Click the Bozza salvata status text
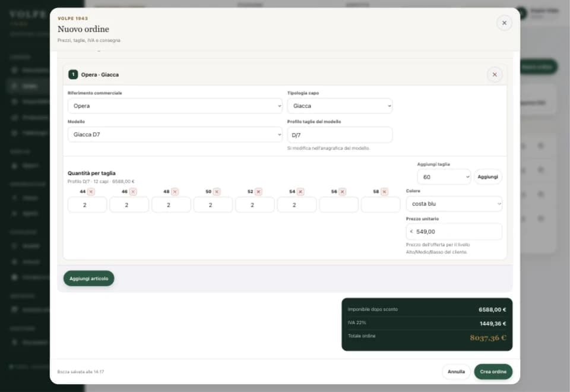The image size is (570, 392). coord(81,372)
